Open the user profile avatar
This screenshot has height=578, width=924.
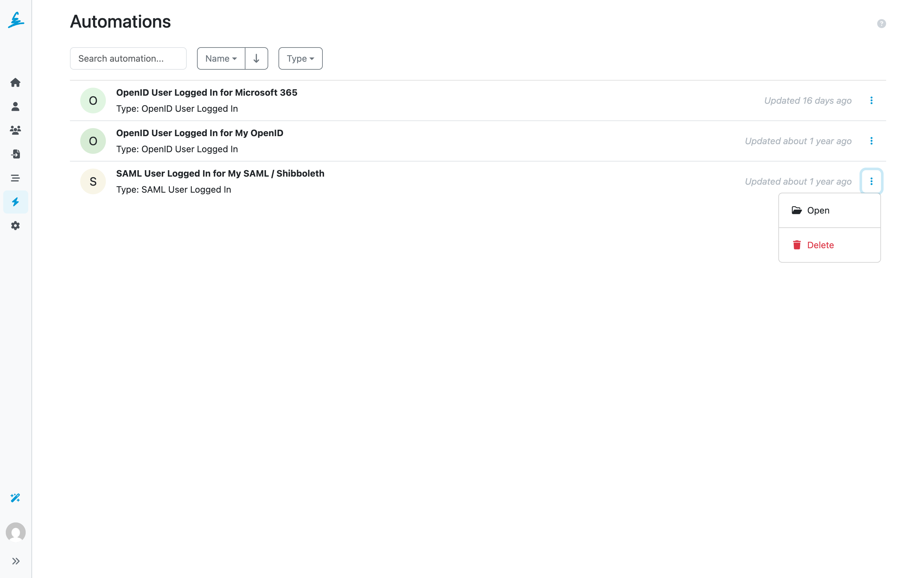(x=16, y=532)
